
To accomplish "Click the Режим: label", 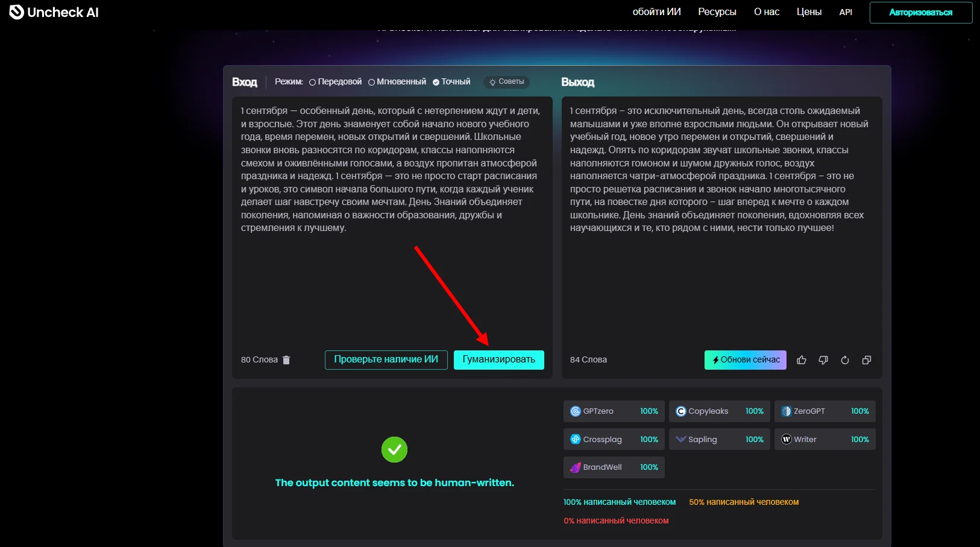I will point(289,82).
